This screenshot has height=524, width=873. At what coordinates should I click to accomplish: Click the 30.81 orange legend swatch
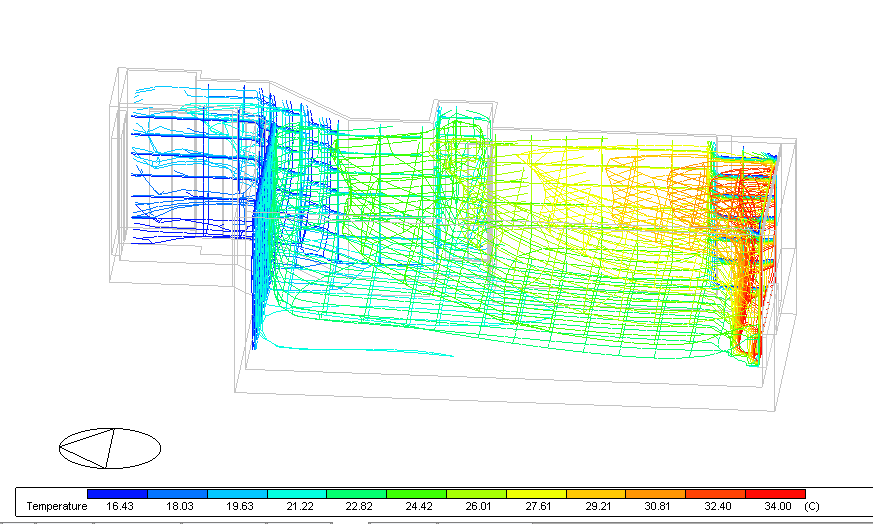656,494
